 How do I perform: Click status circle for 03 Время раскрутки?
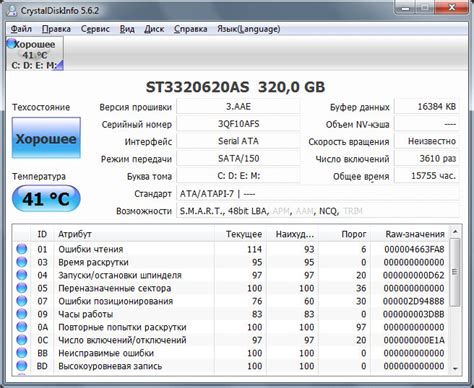pos(22,262)
